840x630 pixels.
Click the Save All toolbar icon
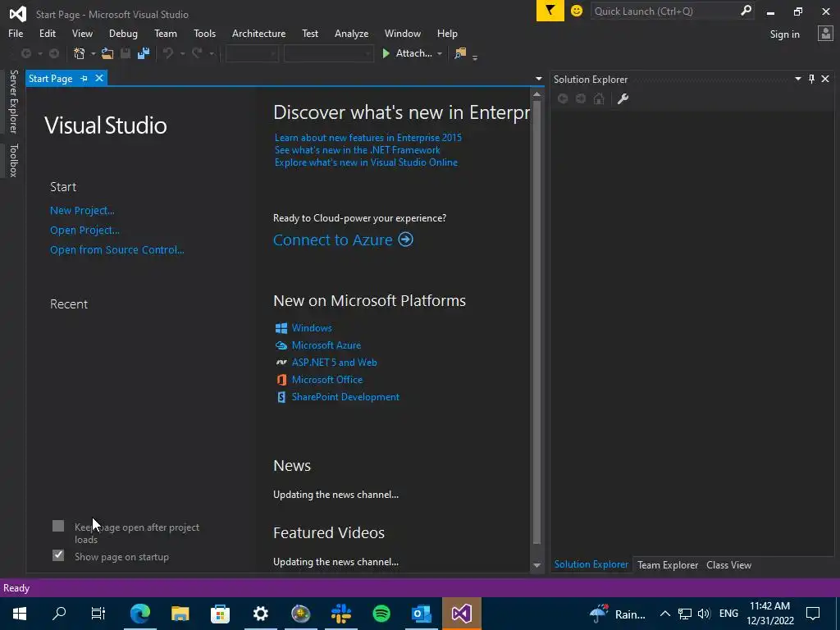[143, 53]
